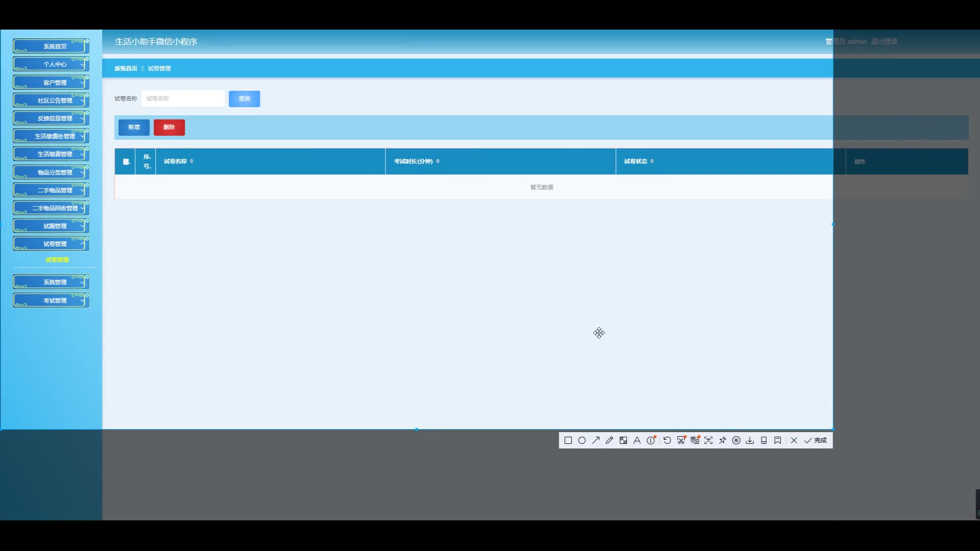
Task: Sort by 考试时长(分钟) column
Action: 438,161
